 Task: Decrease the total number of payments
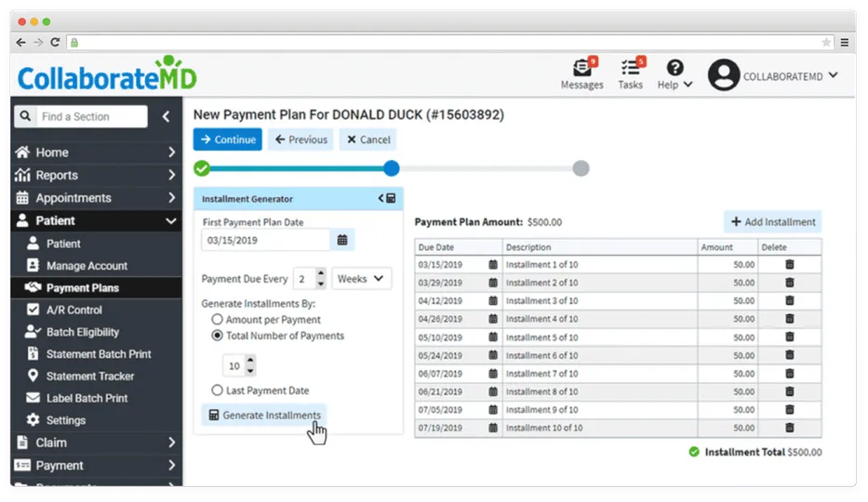250,371
